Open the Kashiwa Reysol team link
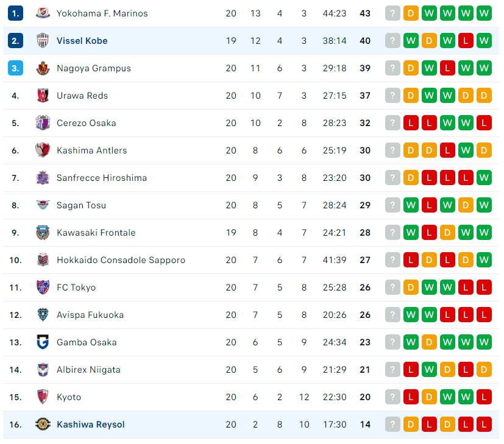The height and width of the screenshot is (444, 504). [x=91, y=425]
